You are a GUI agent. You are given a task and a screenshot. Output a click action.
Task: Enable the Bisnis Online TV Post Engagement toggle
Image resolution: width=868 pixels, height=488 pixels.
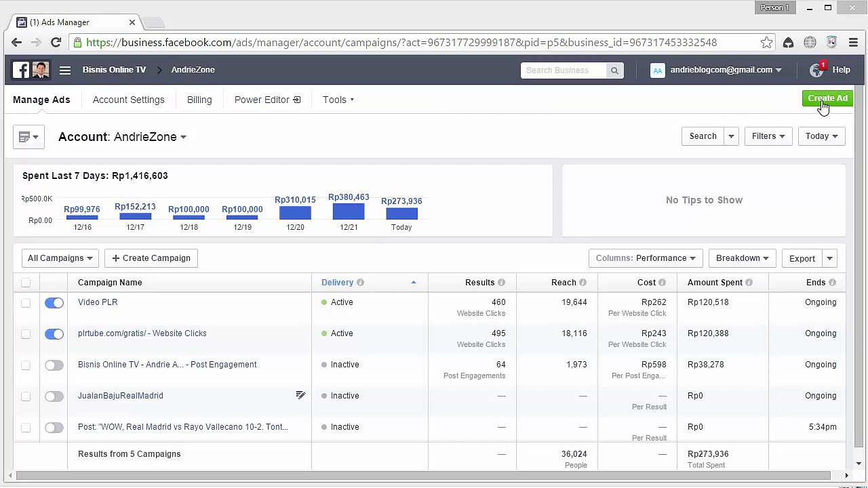(54, 365)
